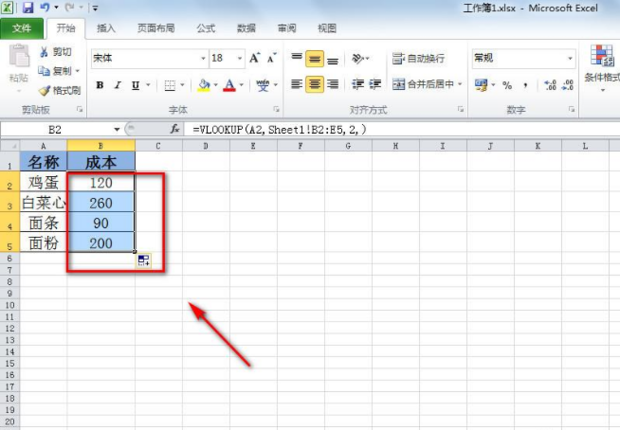Click the 条件格式 conditional formatting icon
This screenshot has height=430, width=620.
[x=602, y=55]
